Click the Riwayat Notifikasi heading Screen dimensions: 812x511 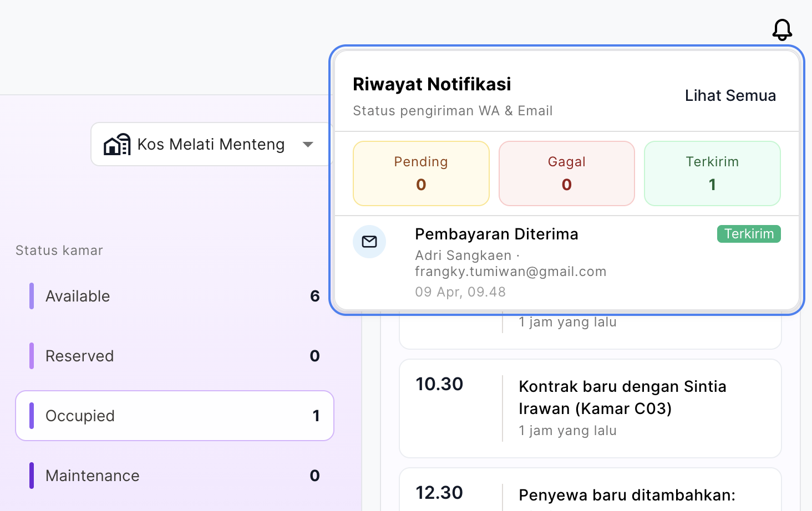(x=432, y=84)
